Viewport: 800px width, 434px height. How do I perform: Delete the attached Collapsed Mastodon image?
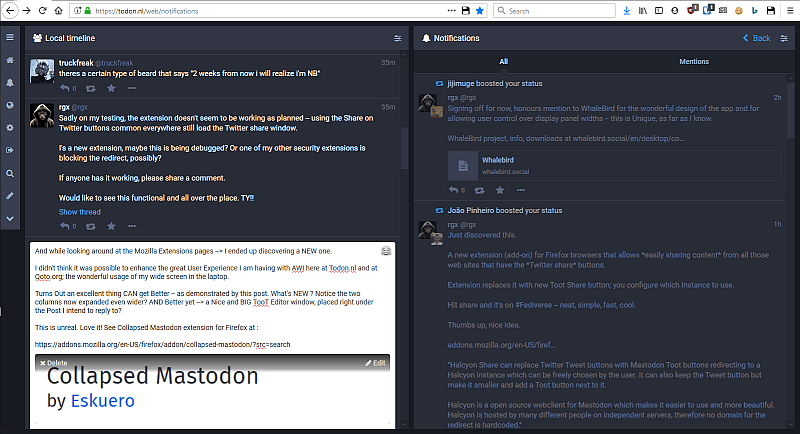[54, 362]
